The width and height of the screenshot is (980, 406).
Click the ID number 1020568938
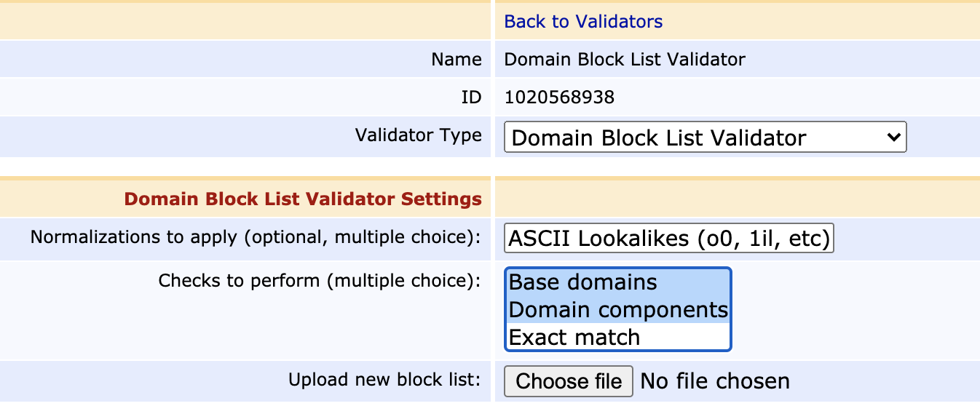click(x=559, y=97)
